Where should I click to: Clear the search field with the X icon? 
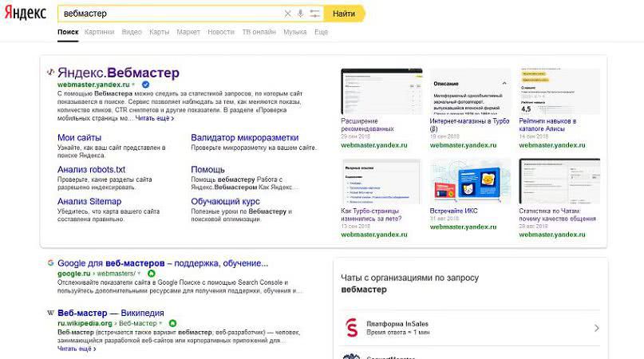coord(287,14)
